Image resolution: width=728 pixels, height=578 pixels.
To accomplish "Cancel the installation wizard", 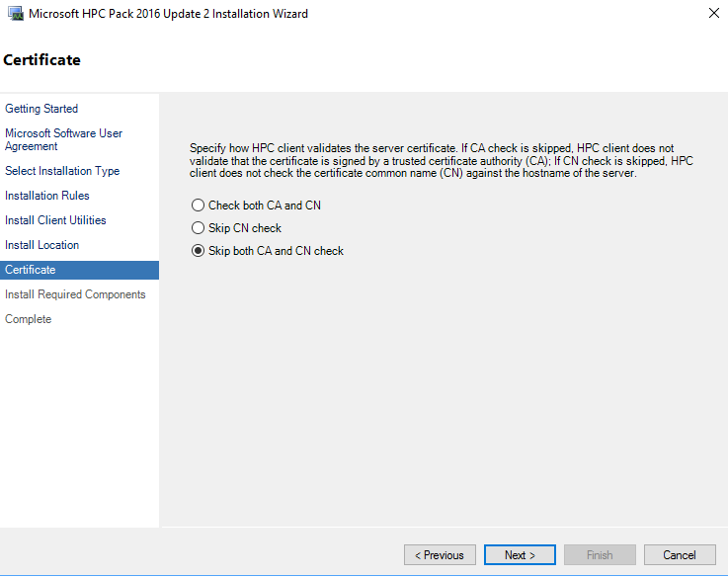I will (680, 555).
